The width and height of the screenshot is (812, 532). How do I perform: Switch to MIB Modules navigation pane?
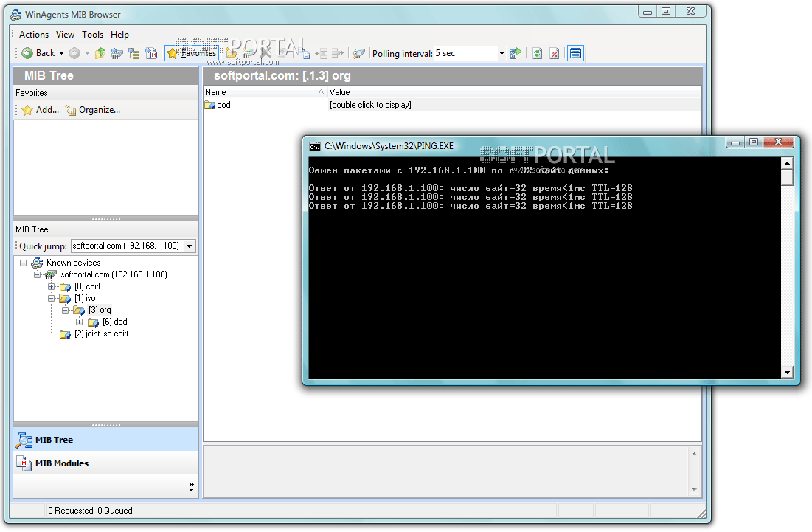105,463
